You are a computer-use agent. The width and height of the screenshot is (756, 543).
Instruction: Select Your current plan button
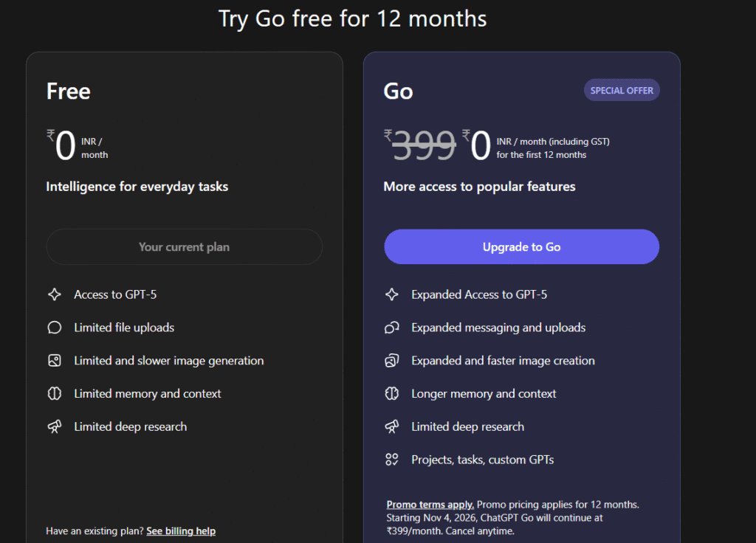(x=184, y=246)
